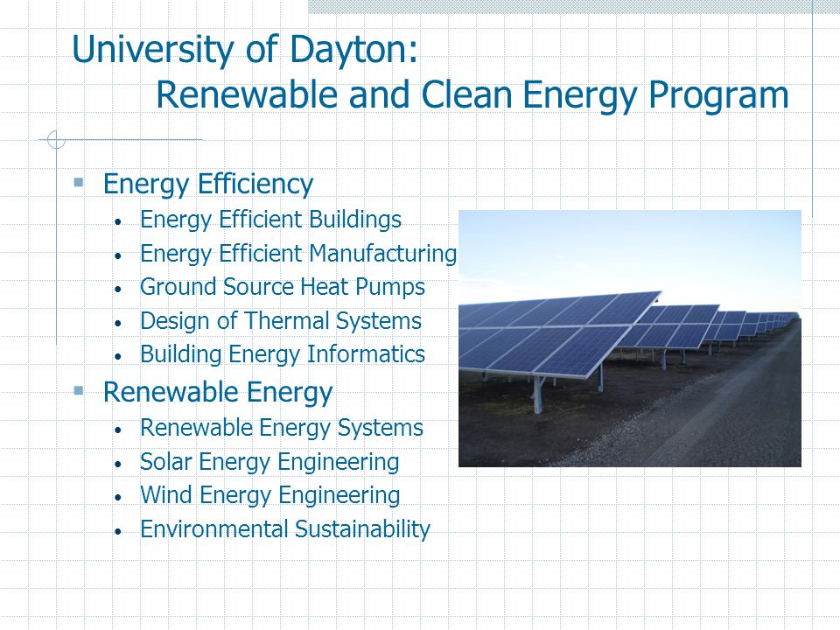
Task: Click 'Environmental Sustainability' bullet text
Action: (285, 529)
